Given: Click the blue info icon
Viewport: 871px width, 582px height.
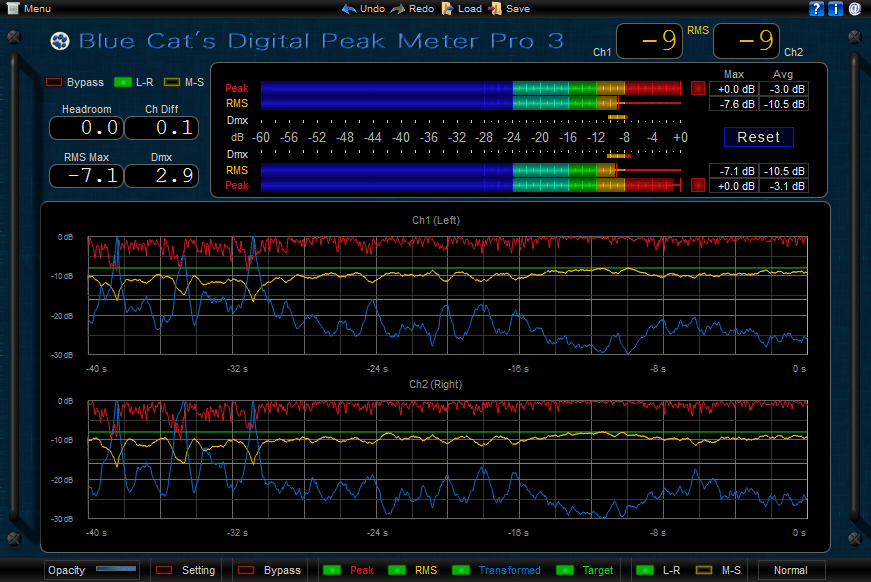Looking at the screenshot, I should (835, 9).
